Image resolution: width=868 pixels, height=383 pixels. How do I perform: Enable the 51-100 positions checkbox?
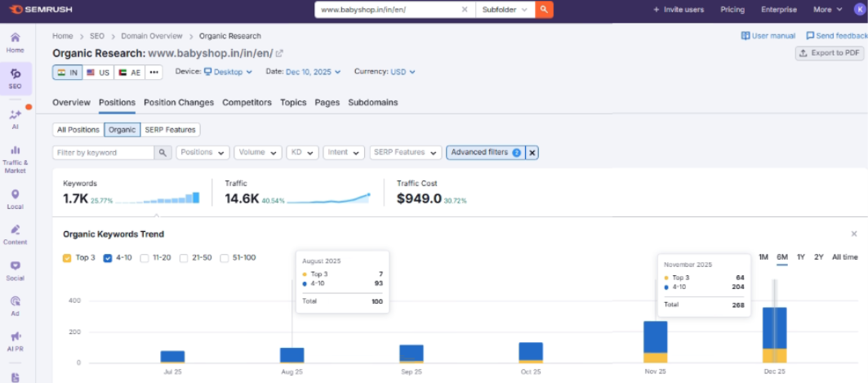pos(225,258)
